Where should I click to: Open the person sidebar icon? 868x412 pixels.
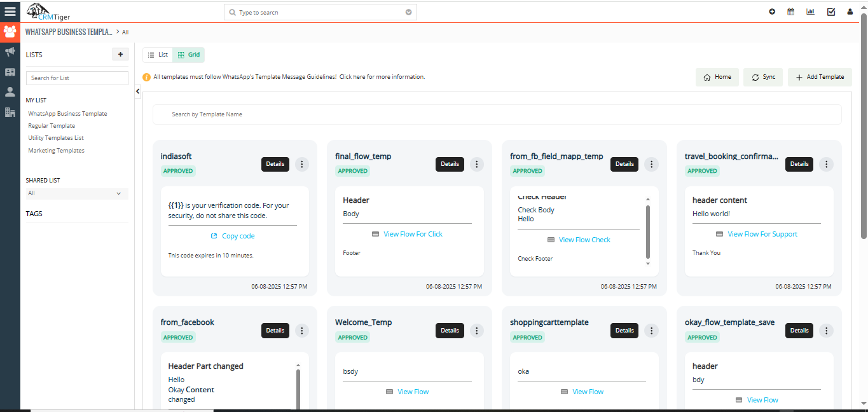coord(10,92)
